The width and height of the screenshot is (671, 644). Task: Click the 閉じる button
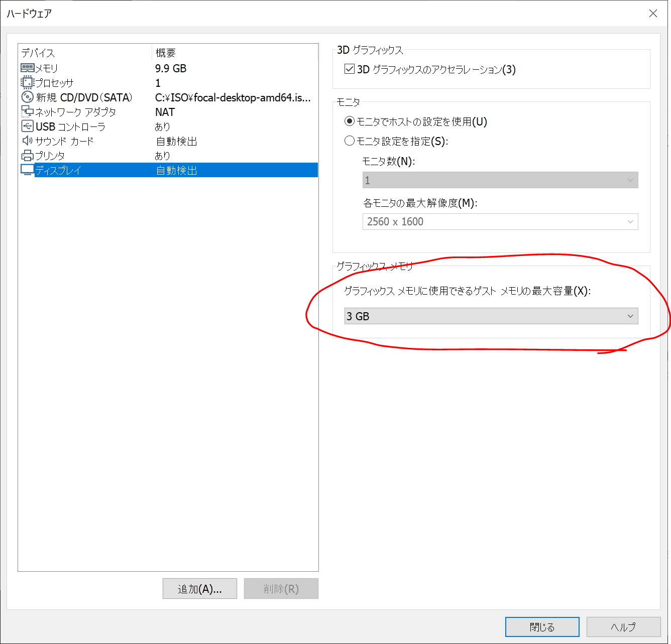tap(542, 627)
